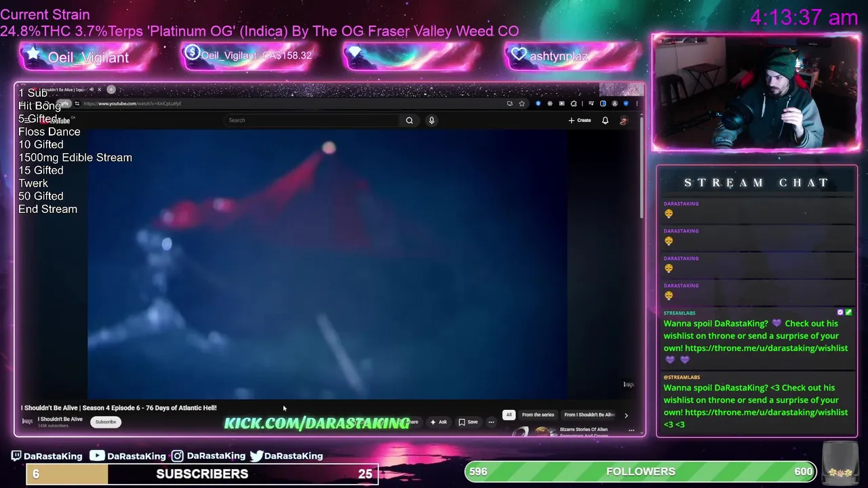
Task: Close the I Shouldn't Be Alive tab
Action: click(99, 89)
